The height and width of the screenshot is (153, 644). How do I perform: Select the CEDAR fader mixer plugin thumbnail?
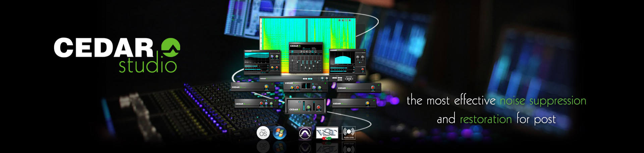tap(306, 58)
